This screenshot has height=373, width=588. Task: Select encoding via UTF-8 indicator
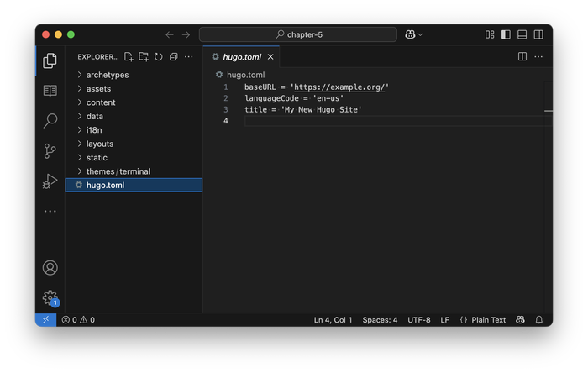[419, 320]
